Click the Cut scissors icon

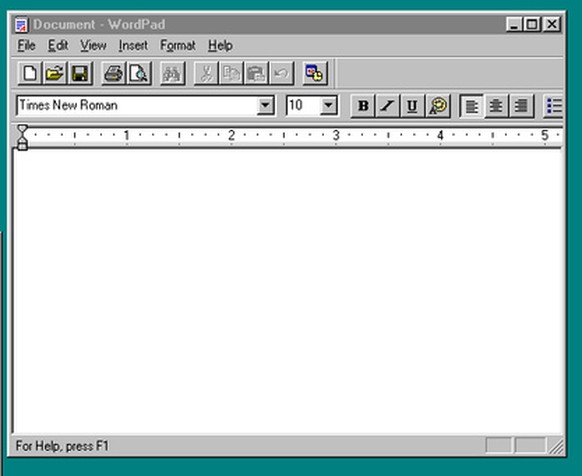click(206, 73)
